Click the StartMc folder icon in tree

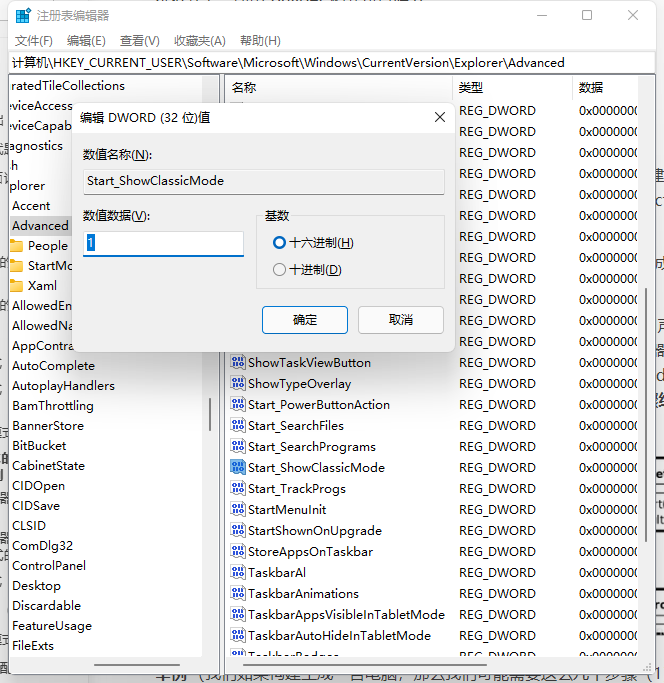(17, 266)
